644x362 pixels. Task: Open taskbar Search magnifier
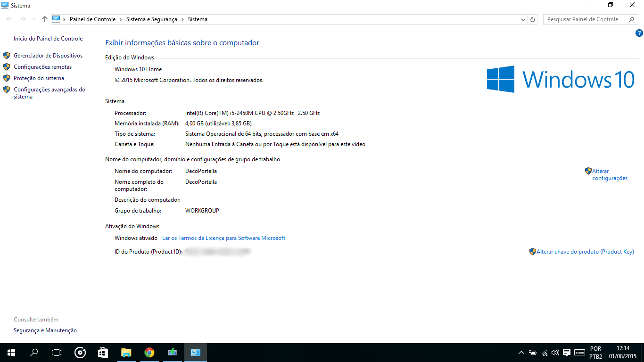34,353
